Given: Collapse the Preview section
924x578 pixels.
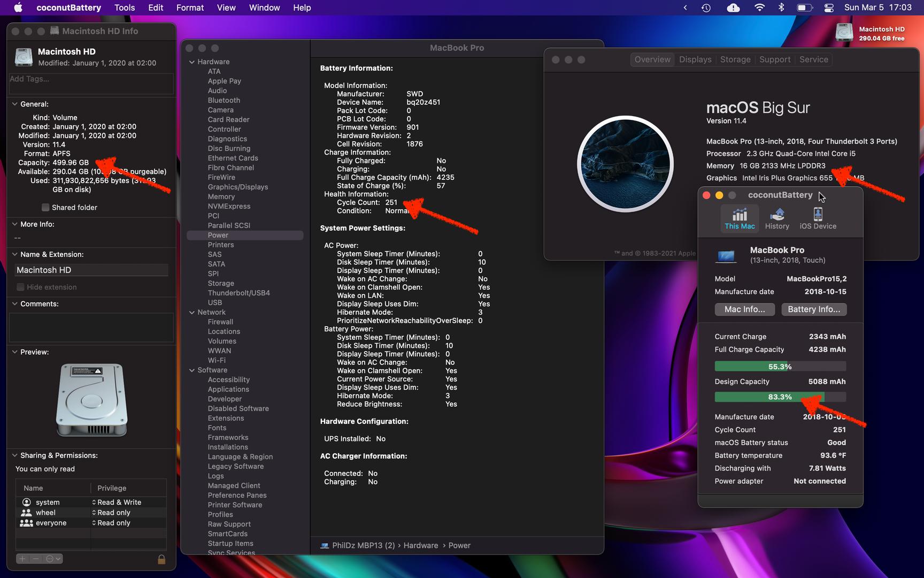Looking at the screenshot, I should 15,352.
